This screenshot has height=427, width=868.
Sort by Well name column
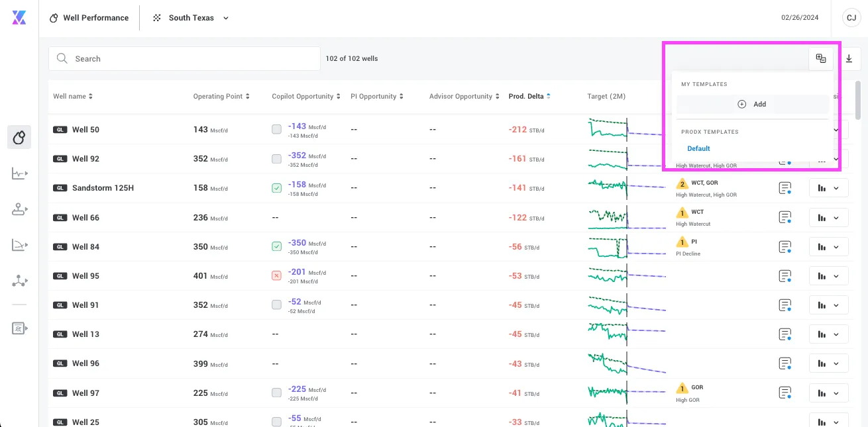(x=73, y=97)
